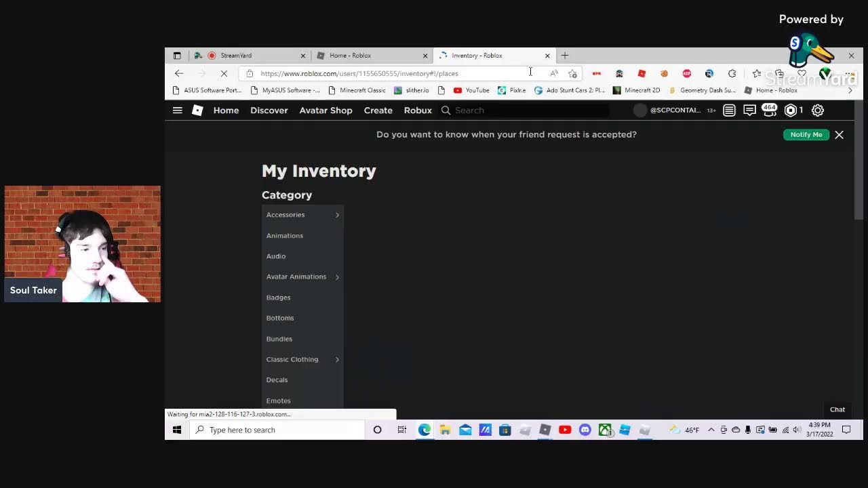868x488 pixels.
Task: Toggle the read aloud icon
Action: click(x=554, y=73)
